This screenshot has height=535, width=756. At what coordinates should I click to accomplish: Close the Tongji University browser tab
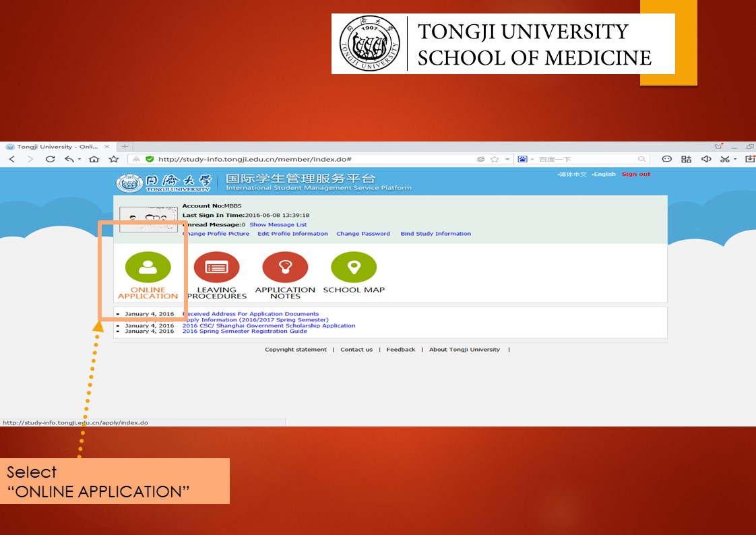point(107,146)
